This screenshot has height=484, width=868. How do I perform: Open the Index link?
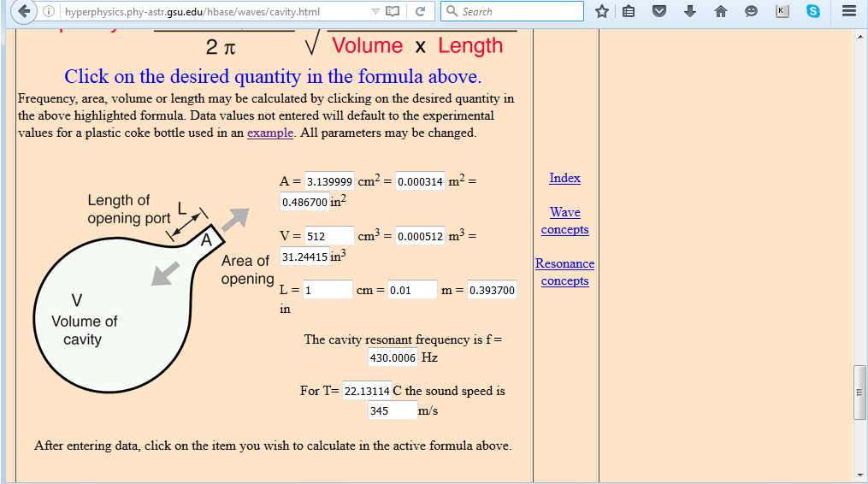564,178
